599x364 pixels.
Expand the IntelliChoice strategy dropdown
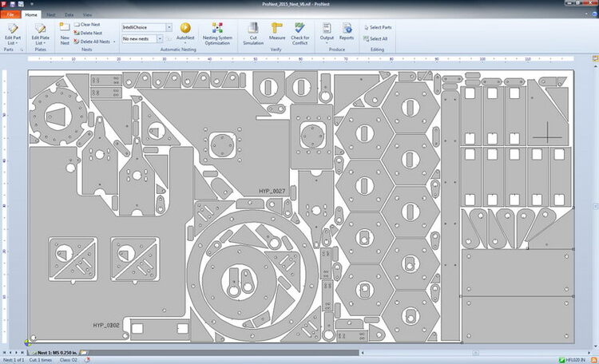[169, 27]
